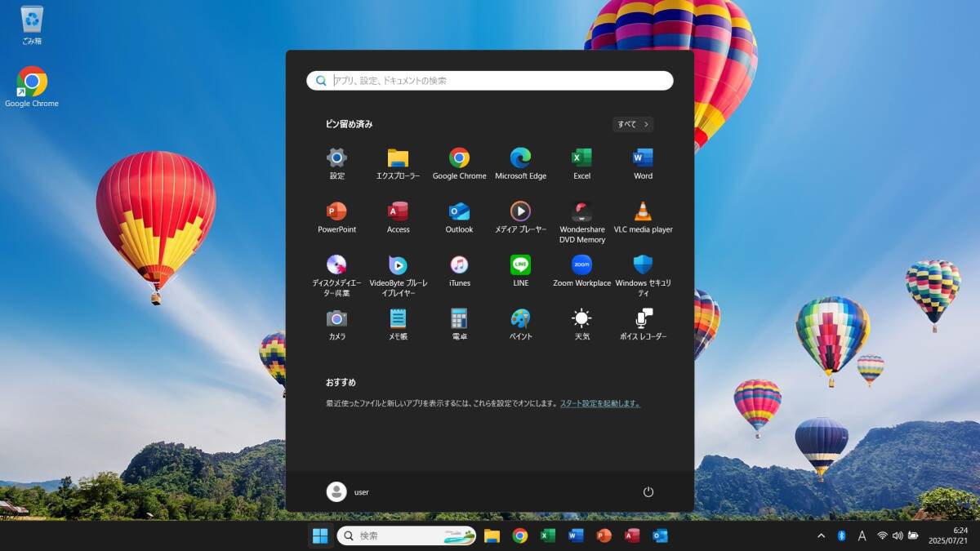
Task: Click the taskbar search box (検索)
Action: 407,535
